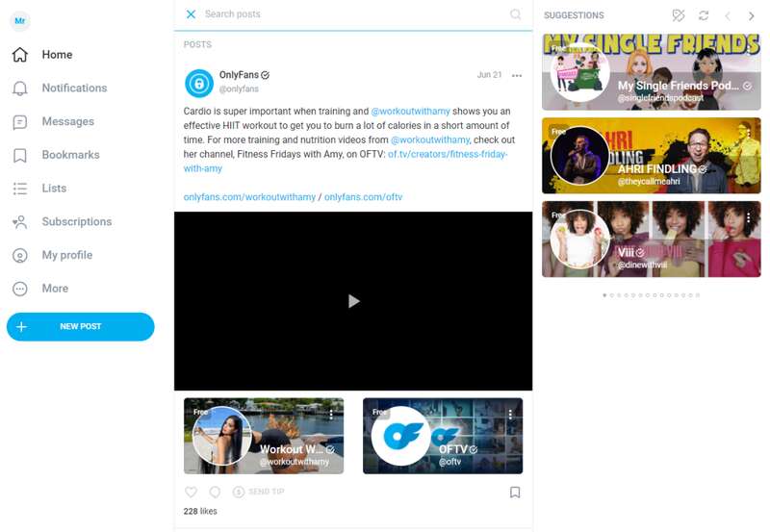Click the first @workoutwithamy mention
The height and width of the screenshot is (532, 770).
click(x=410, y=112)
